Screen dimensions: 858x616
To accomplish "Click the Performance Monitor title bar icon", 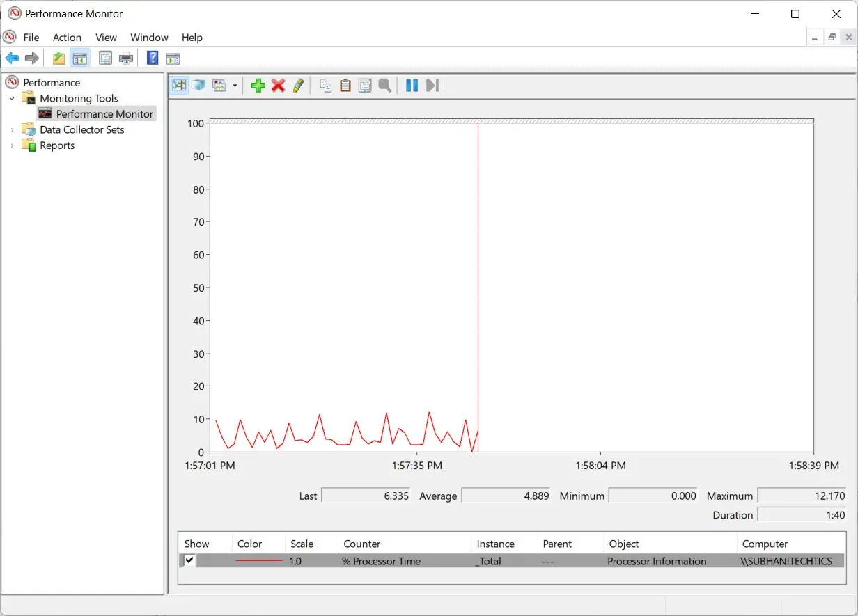I will 14,13.
